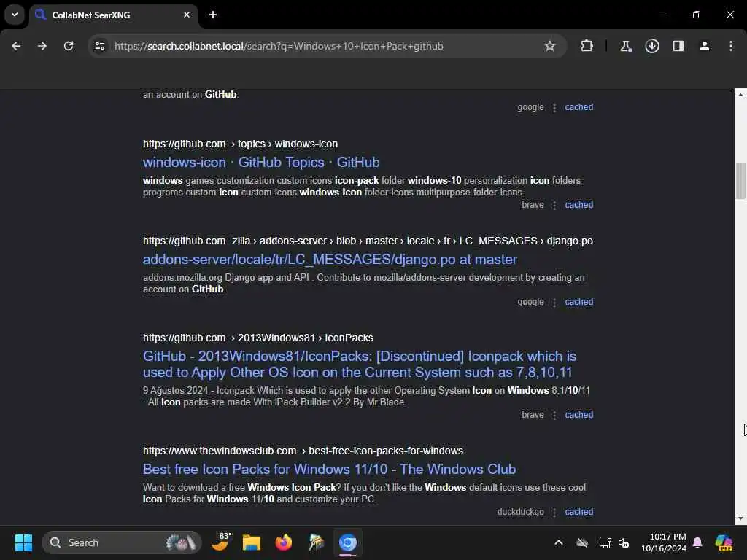
Task: Open cached link of windows-icon result
Action: click(578, 205)
